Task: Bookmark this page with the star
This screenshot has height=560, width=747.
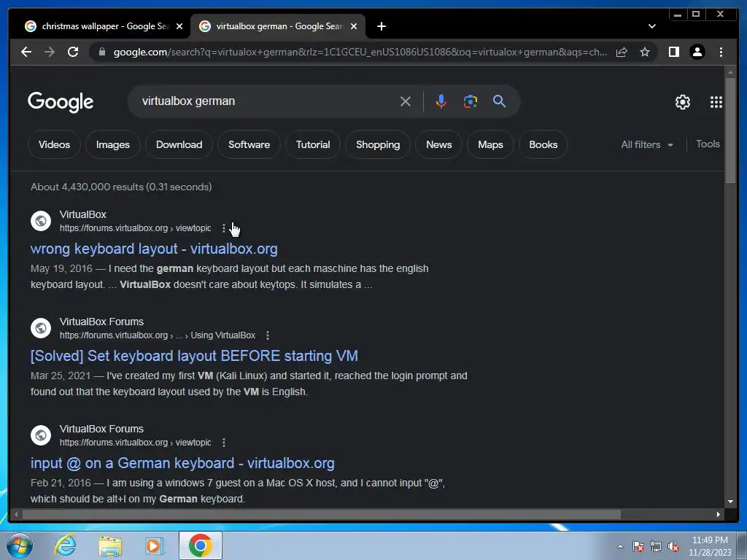Action: (x=645, y=52)
